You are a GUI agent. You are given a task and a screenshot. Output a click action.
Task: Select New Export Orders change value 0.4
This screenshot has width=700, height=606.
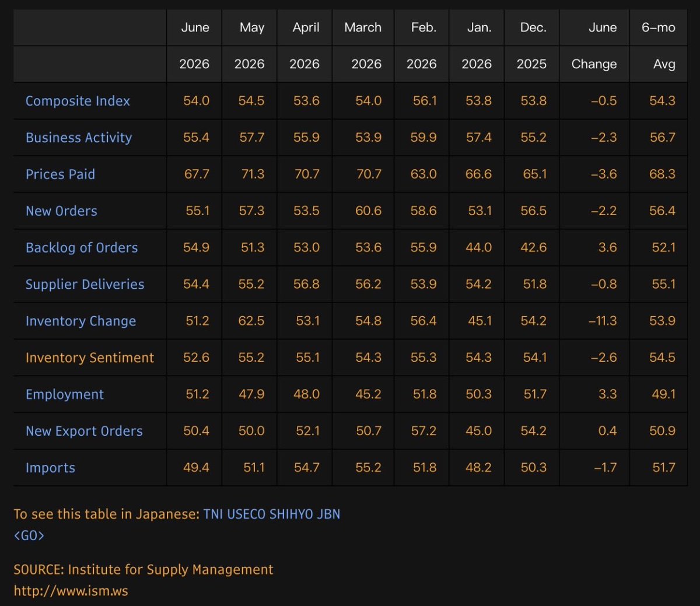(608, 431)
